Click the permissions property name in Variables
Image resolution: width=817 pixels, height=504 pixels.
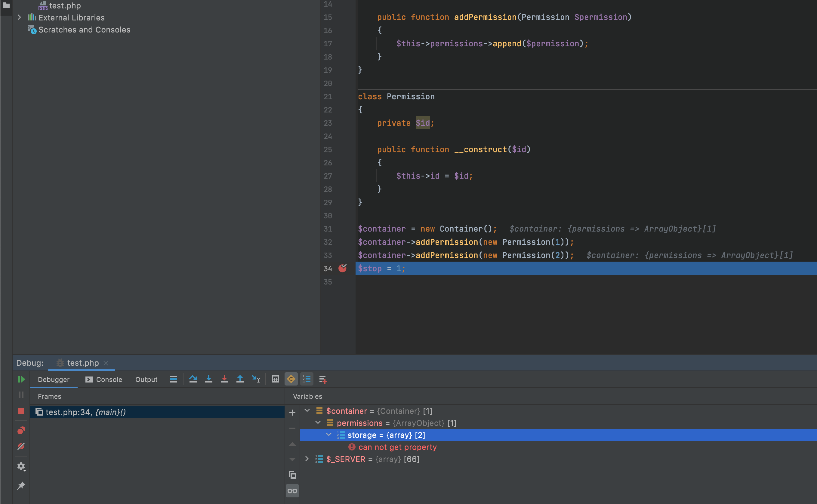(360, 423)
